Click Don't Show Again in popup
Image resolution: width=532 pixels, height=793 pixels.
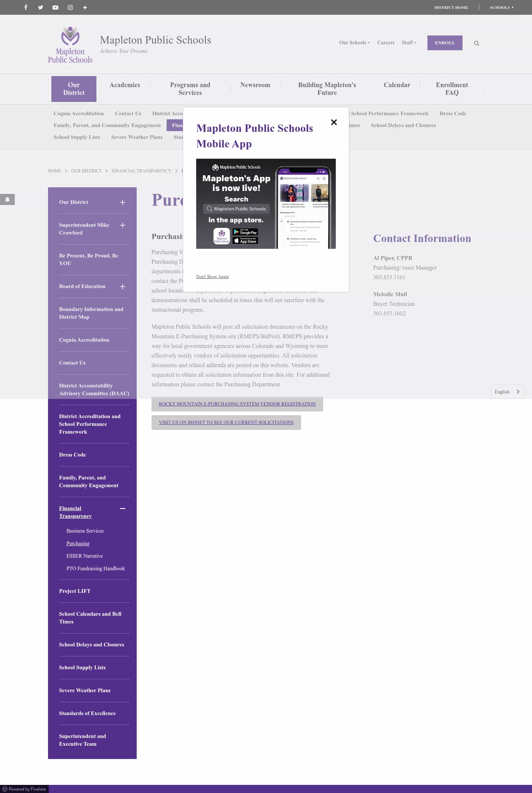click(x=212, y=277)
